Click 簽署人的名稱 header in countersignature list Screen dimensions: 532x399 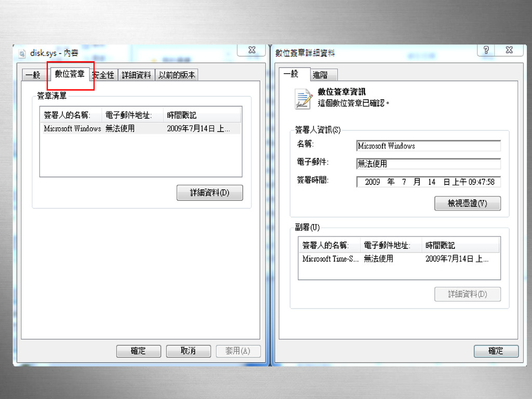[x=329, y=245]
